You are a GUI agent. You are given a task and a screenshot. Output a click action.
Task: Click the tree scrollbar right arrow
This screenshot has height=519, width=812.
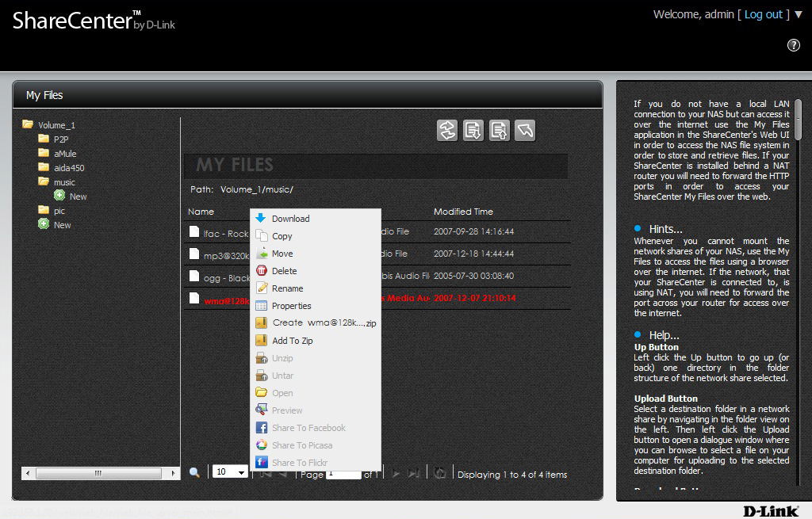[x=173, y=473]
